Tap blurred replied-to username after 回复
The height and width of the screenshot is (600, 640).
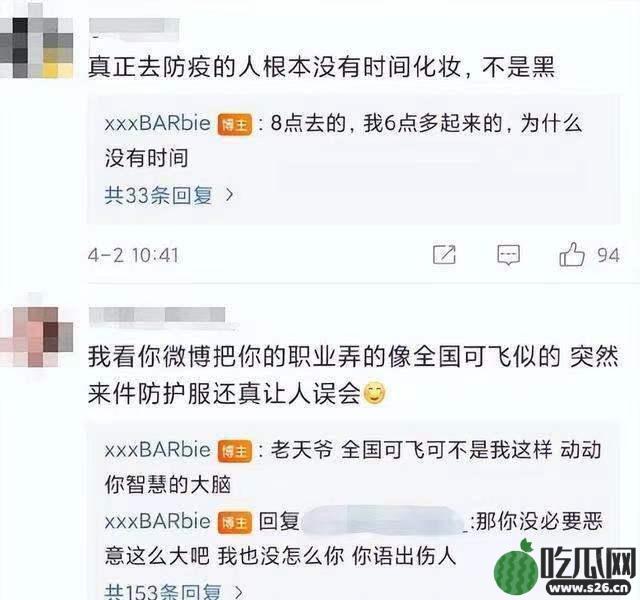coord(384,520)
